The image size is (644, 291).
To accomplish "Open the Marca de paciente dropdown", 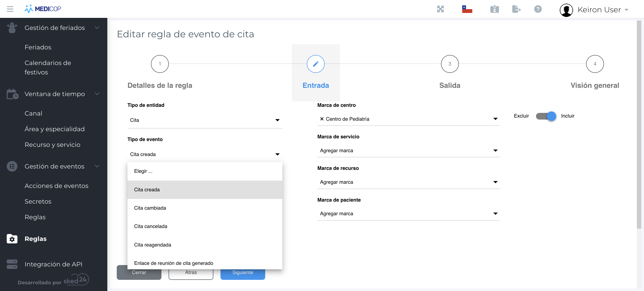I will click(x=409, y=214).
